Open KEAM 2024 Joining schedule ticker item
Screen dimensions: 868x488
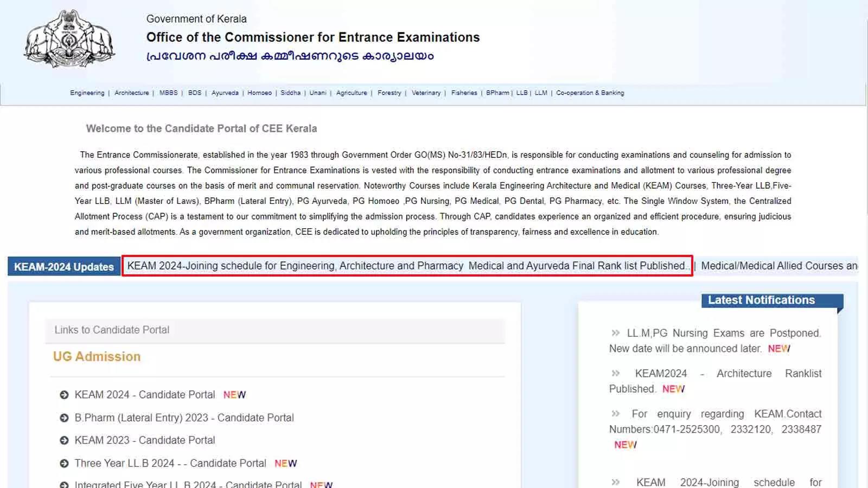point(295,266)
